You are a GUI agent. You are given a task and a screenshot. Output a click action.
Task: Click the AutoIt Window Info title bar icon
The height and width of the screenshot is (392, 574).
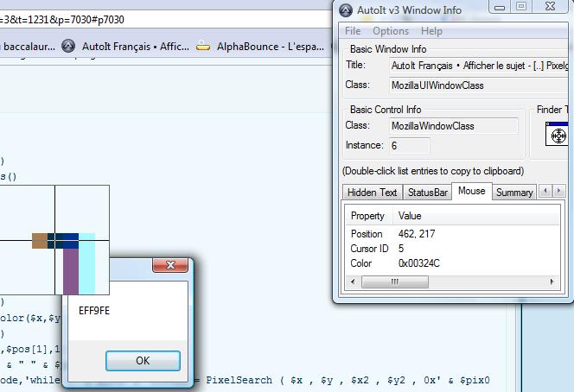point(346,10)
